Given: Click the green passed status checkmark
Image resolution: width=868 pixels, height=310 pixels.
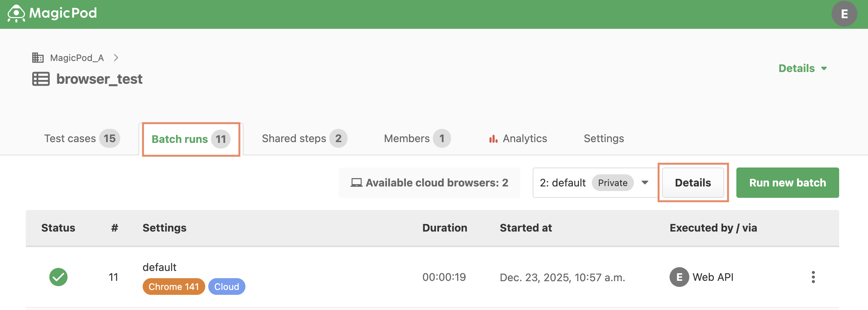Looking at the screenshot, I should (x=58, y=277).
